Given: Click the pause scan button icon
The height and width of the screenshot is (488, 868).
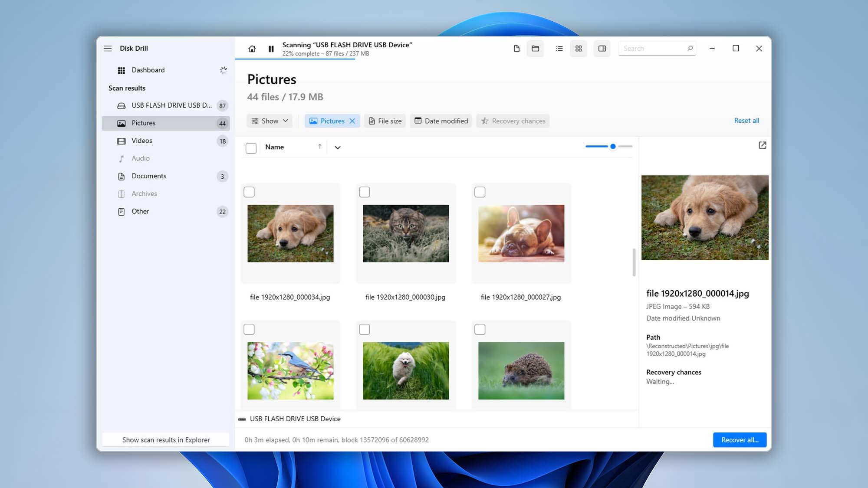Looking at the screenshot, I should (271, 48).
